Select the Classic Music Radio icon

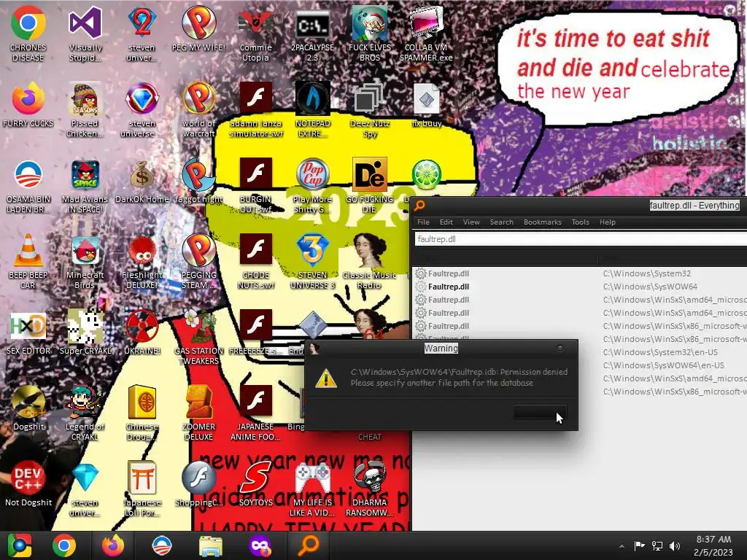tap(370, 262)
